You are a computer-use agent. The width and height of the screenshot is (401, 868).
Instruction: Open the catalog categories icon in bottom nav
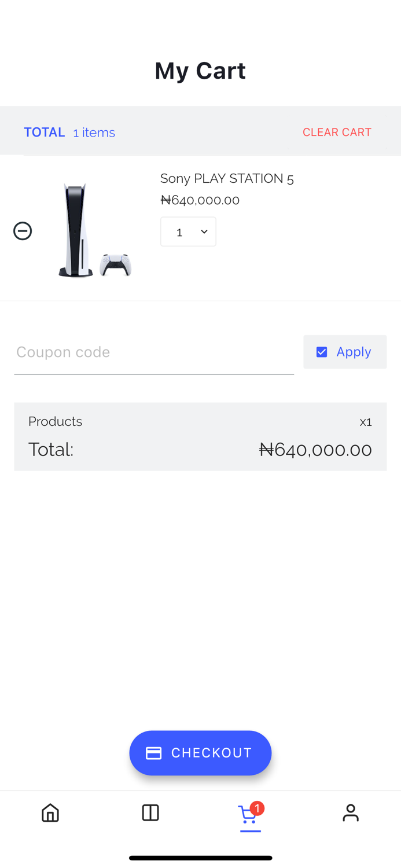point(150,812)
